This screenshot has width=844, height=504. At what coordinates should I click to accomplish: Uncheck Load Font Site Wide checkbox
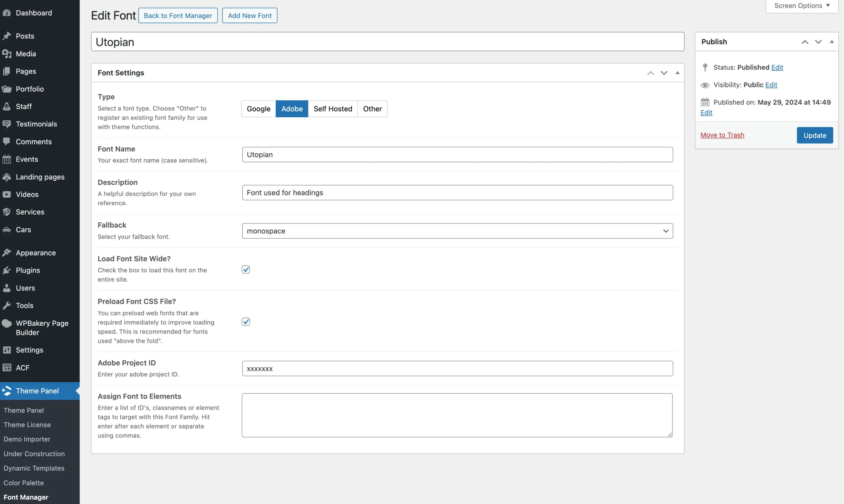point(246,270)
